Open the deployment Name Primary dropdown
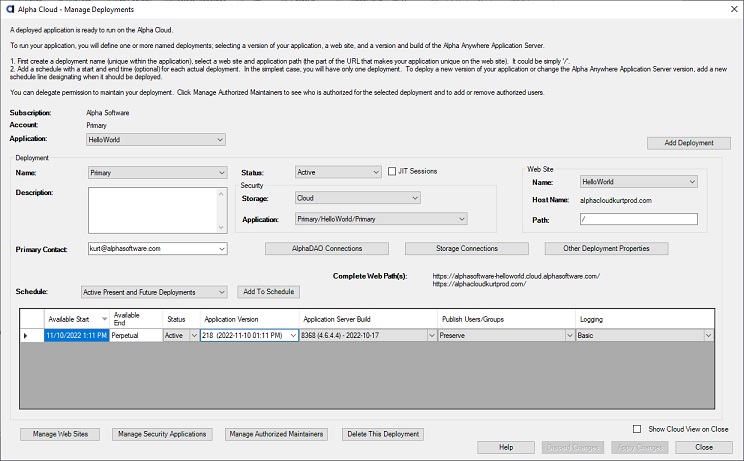The image size is (744, 461). [158, 173]
